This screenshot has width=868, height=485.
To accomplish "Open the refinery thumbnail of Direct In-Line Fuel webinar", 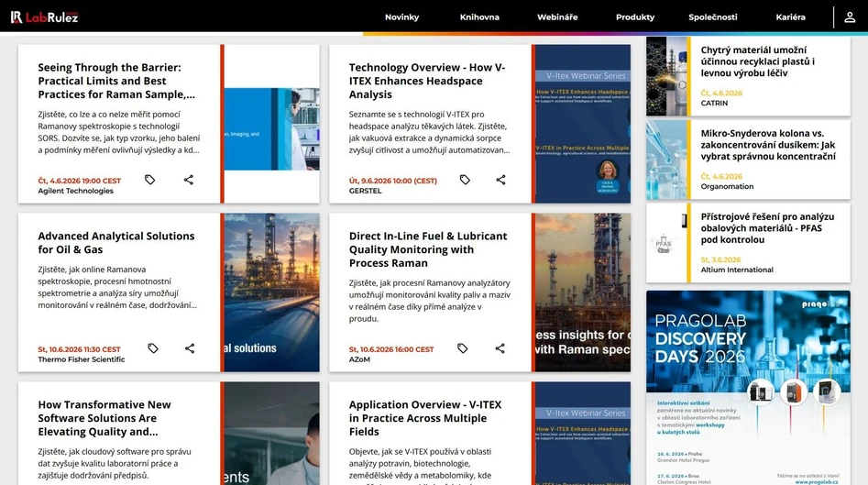I will [x=583, y=292].
